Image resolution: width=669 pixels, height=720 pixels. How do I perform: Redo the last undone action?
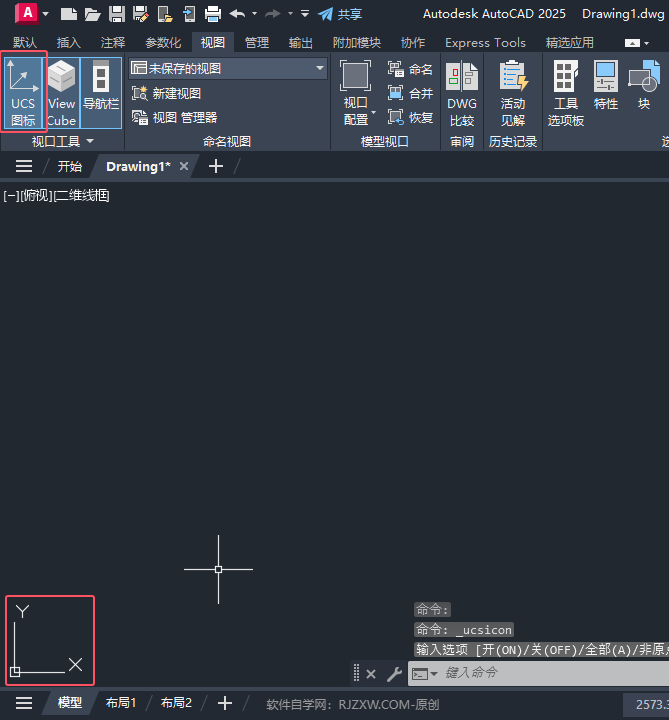pos(273,14)
